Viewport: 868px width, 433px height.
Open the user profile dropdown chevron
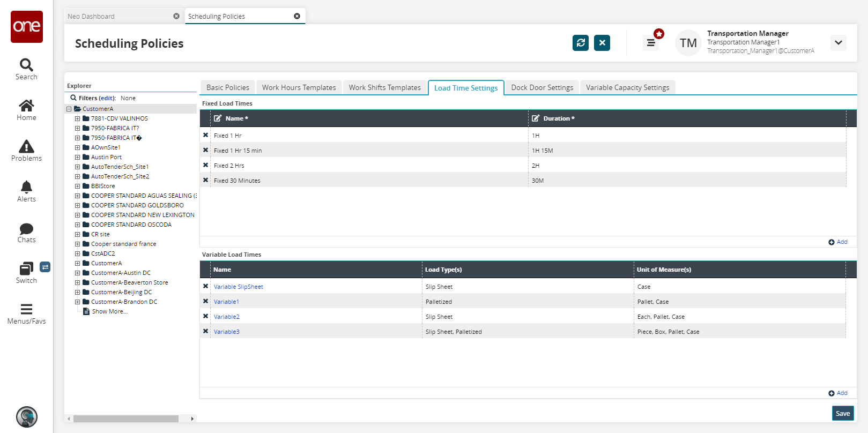pyautogui.click(x=838, y=43)
